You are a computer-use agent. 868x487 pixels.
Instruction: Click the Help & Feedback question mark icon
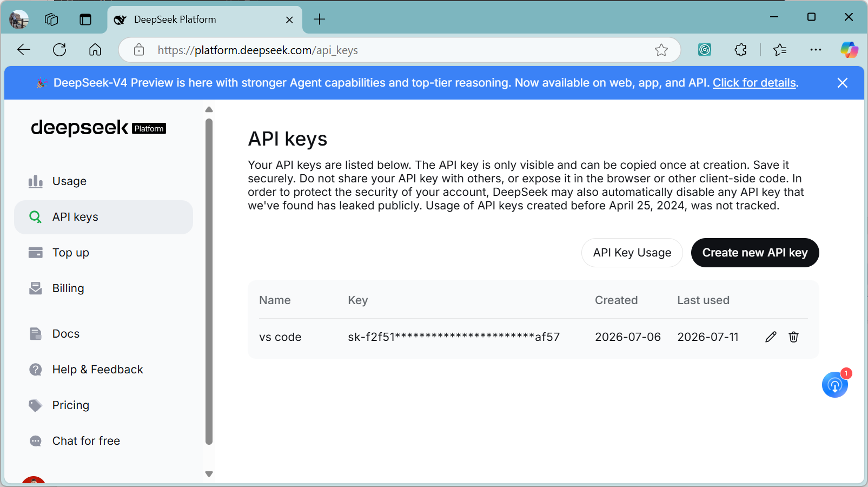click(x=36, y=370)
